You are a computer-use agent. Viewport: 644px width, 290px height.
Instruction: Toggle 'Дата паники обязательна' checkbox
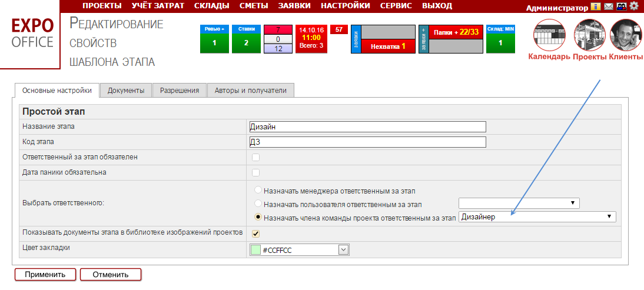pyautogui.click(x=255, y=172)
